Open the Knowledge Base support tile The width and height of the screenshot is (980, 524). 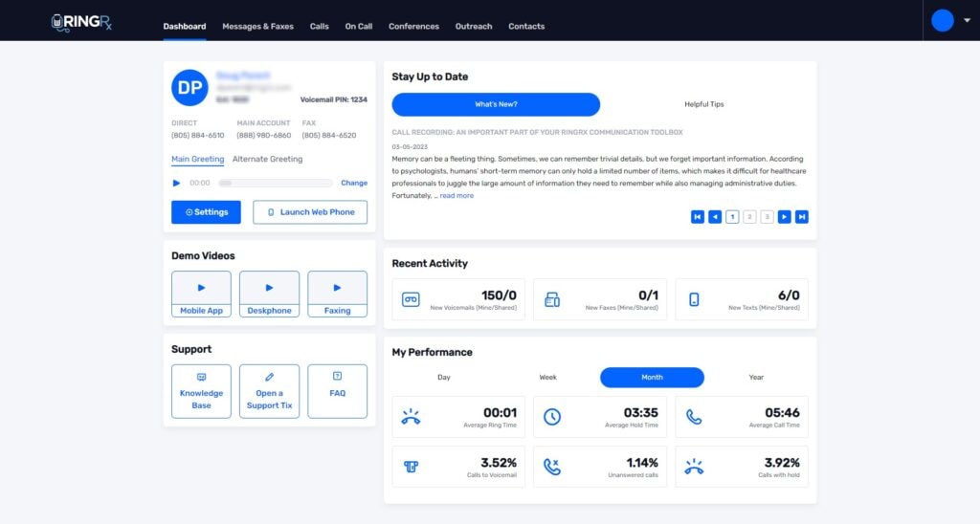click(x=201, y=391)
